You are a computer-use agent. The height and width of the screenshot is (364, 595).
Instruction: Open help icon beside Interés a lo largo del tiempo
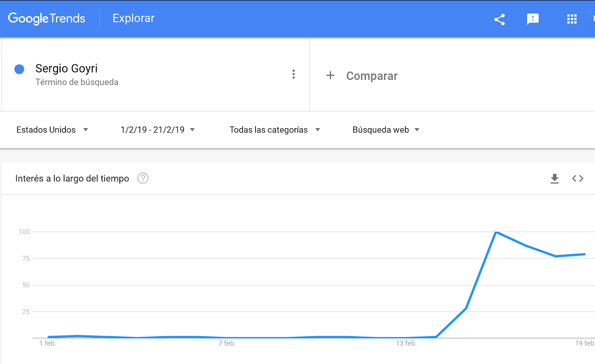pos(143,178)
